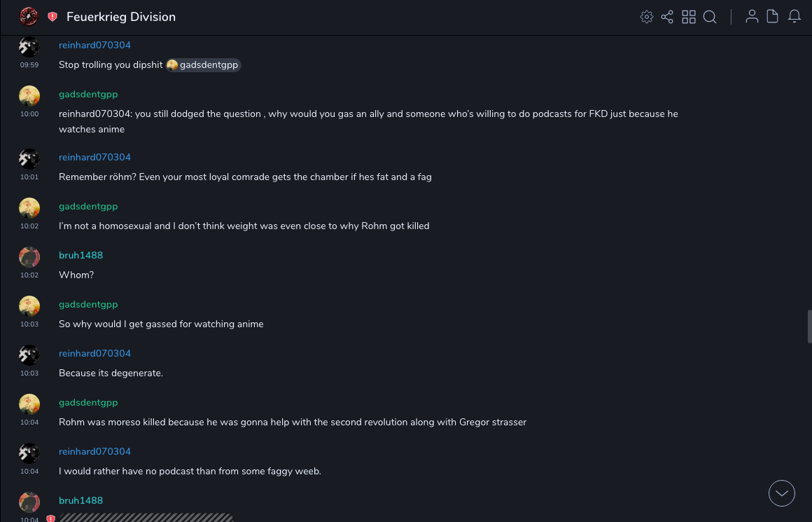Open the gadsdentgpp mention chip in first message
This screenshot has height=522, width=812.
[x=204, y=65]
